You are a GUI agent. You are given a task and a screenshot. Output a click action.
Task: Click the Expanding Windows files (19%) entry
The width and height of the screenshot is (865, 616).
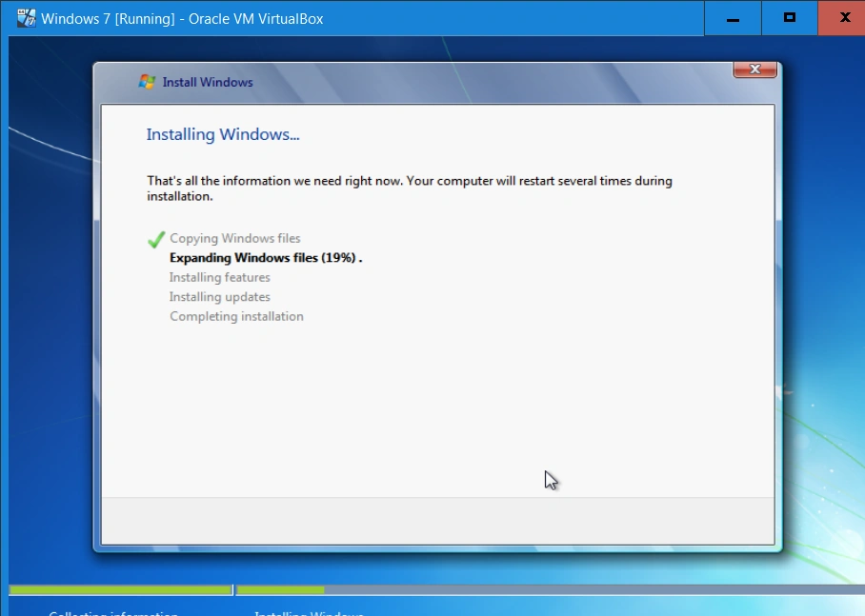pyautogui.click(x=267, y=257)
